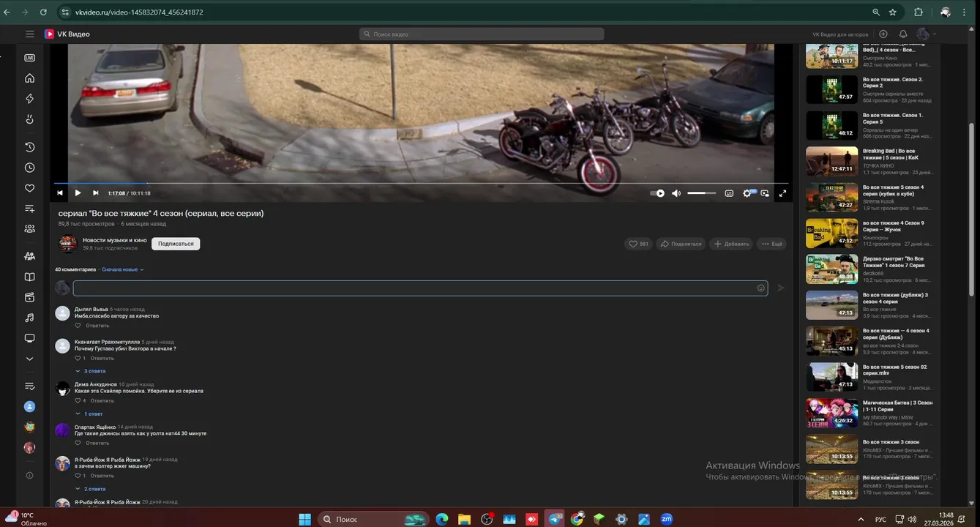Click the Поделиться share button
Image resolution: width=980 pixels, height=527 pixels.
coord(681,244)
